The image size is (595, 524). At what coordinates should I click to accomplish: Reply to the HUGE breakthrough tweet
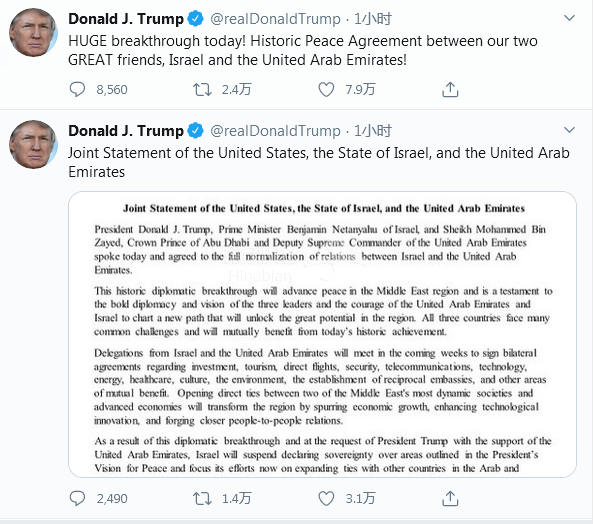click(x=77, y=90)
